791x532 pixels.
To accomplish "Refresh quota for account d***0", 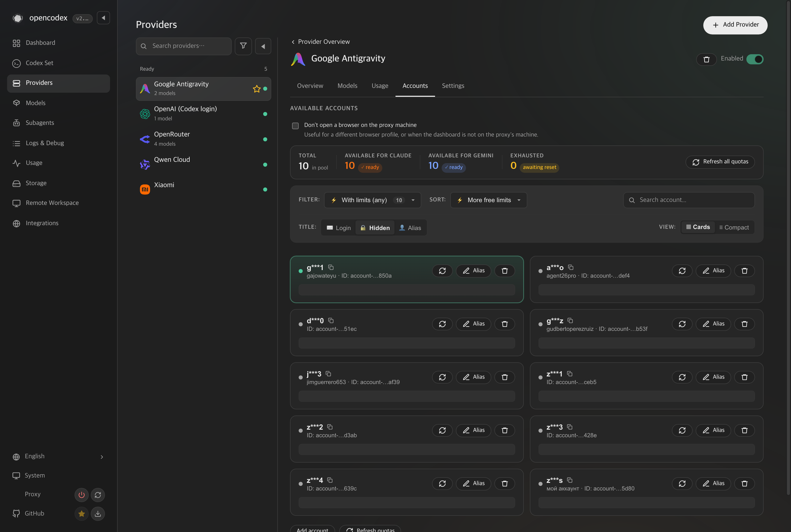I will [x=442, y=324].
